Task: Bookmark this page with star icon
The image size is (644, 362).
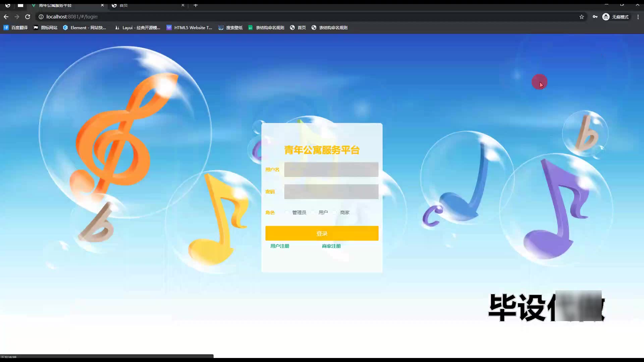Action: click(x=582, y=17)
